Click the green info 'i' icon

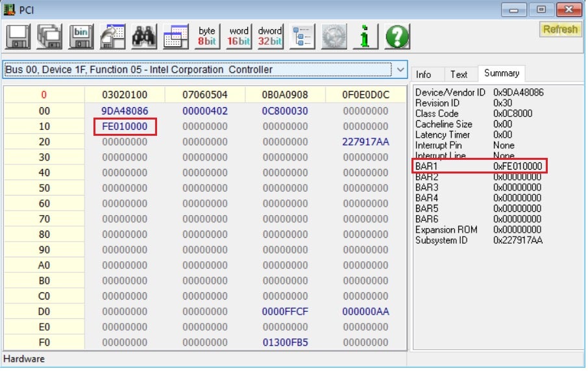point(365,36)
